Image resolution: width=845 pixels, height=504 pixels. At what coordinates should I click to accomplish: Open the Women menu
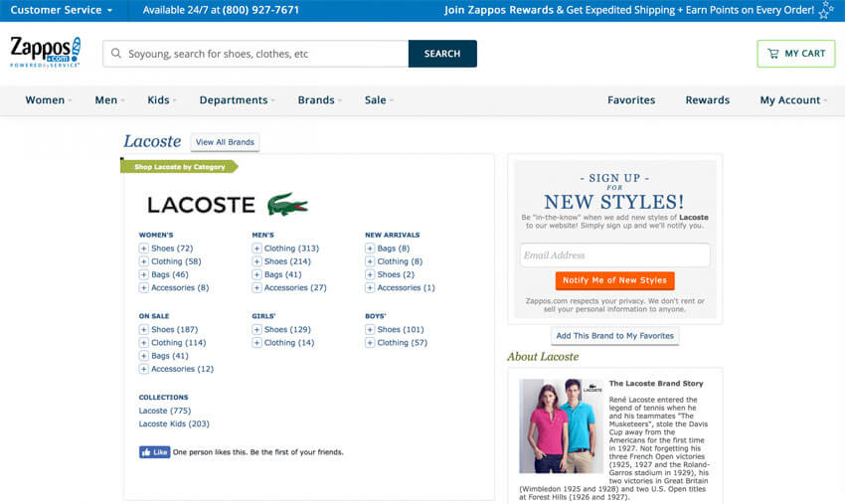point(48,99)
